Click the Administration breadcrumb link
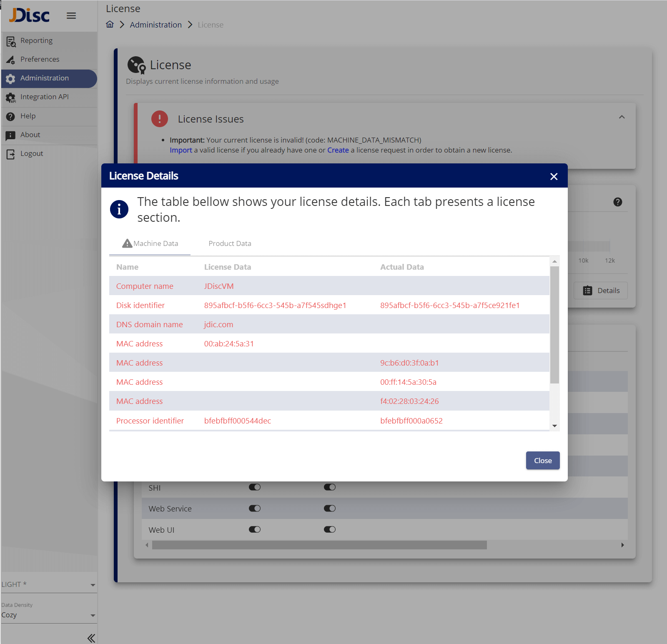667x644 pixels. [x=155, y=25]
